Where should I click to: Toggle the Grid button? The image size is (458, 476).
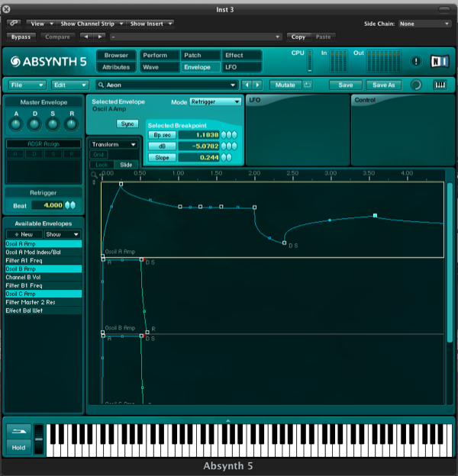tap(98, 155)
